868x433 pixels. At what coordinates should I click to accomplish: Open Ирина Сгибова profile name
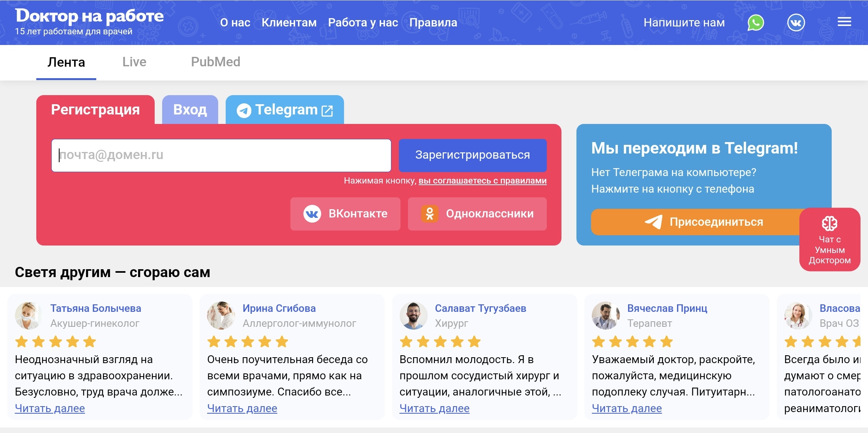coord(279,308)
